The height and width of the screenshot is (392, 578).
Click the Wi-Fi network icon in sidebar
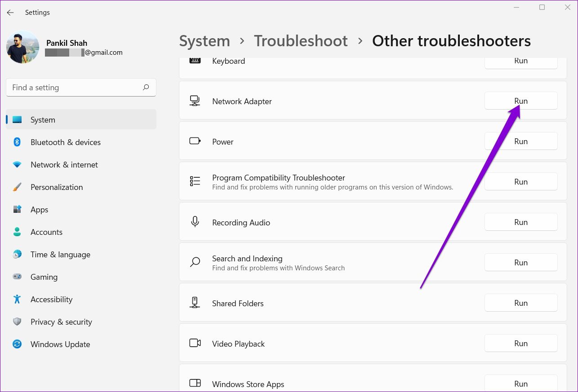(17, 165)
